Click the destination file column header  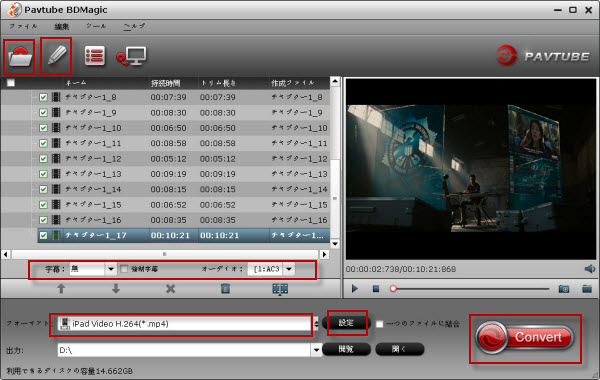[293, 83]
